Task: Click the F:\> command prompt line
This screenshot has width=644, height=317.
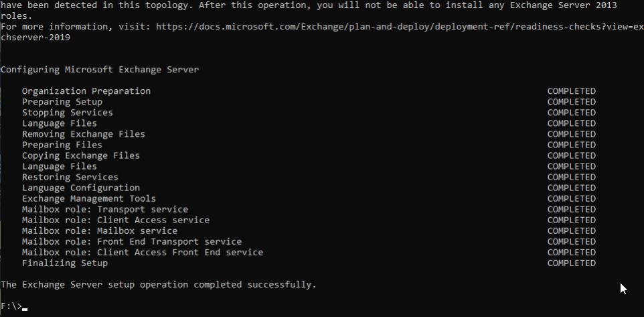Action: (x=13, y=306)
